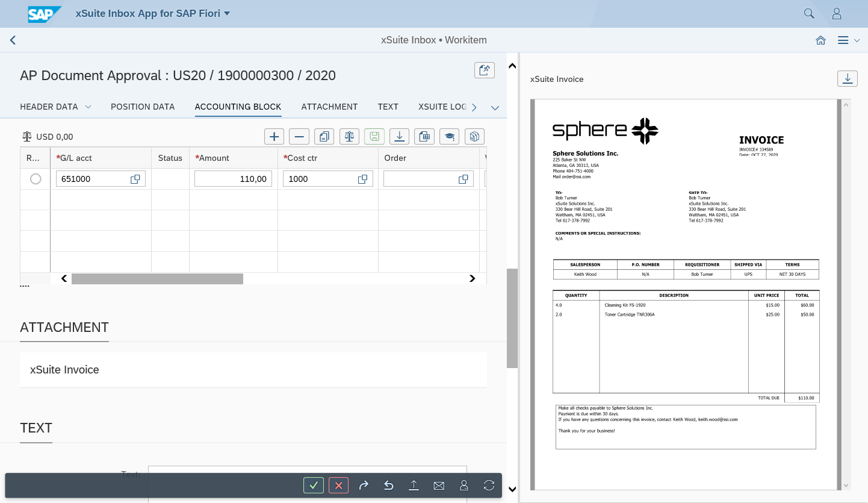Open the xSuite Invoice attachment entry
Screen dimensions: 868x503
point(65,370)
